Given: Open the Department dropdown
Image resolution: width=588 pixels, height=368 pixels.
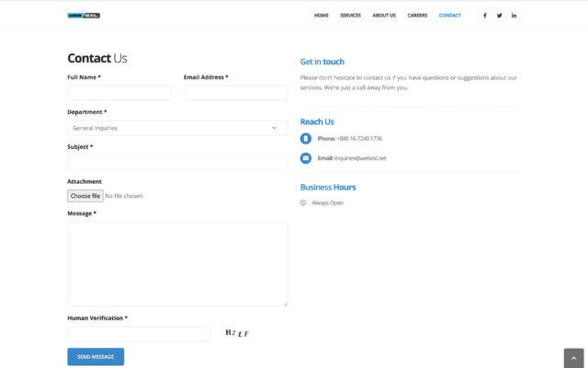Looking at the screenshot, I should coord(177,128).
